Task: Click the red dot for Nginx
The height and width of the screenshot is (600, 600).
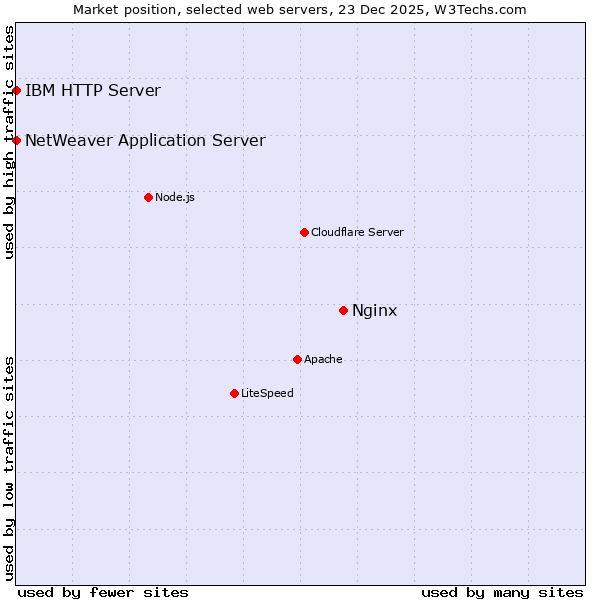Action: [x=343, y=310]
